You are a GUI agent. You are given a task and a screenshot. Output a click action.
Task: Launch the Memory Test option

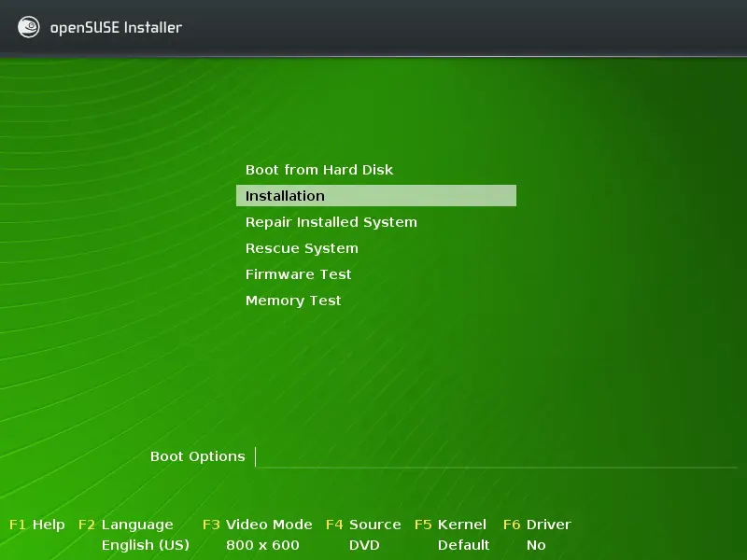293,300
